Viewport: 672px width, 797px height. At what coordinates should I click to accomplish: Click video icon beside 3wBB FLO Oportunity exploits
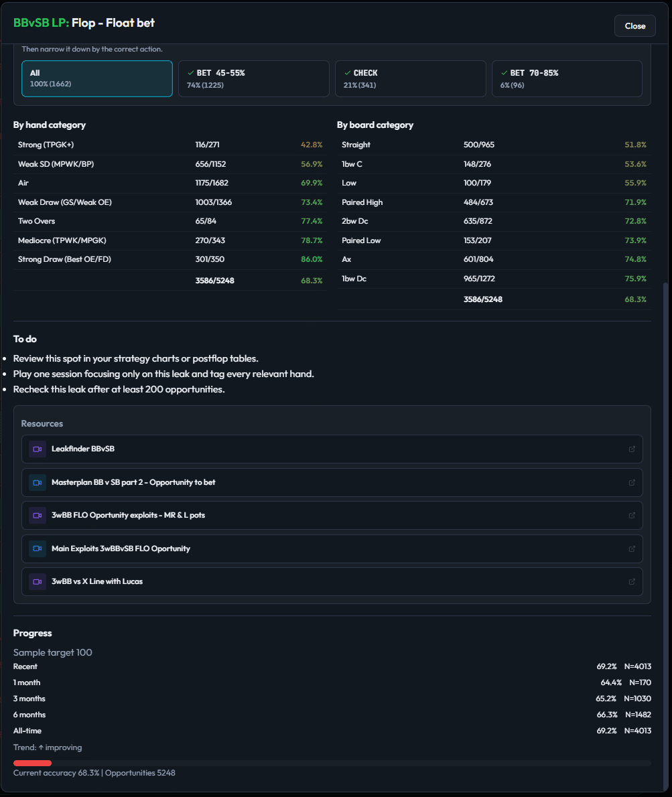pos(37,516)
